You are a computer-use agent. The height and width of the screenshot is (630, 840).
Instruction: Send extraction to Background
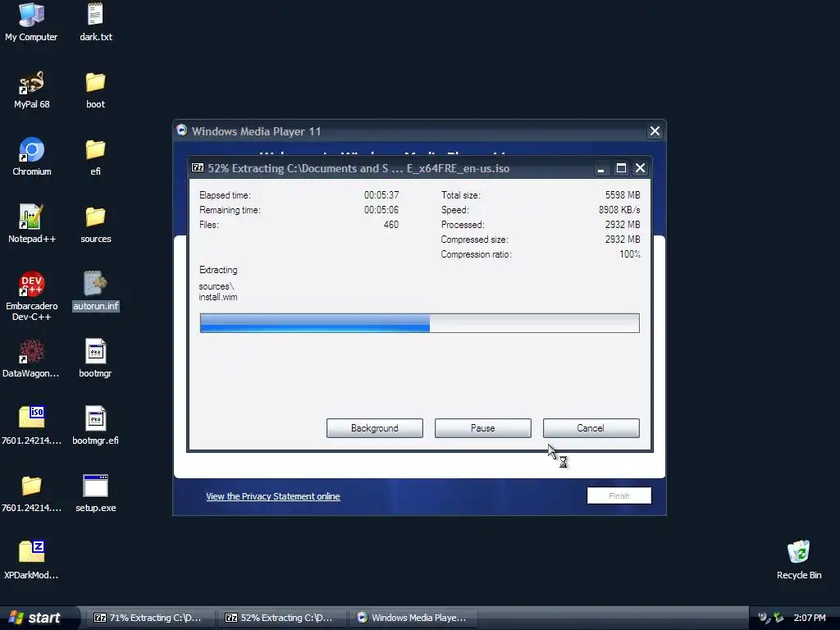point(374,428)
